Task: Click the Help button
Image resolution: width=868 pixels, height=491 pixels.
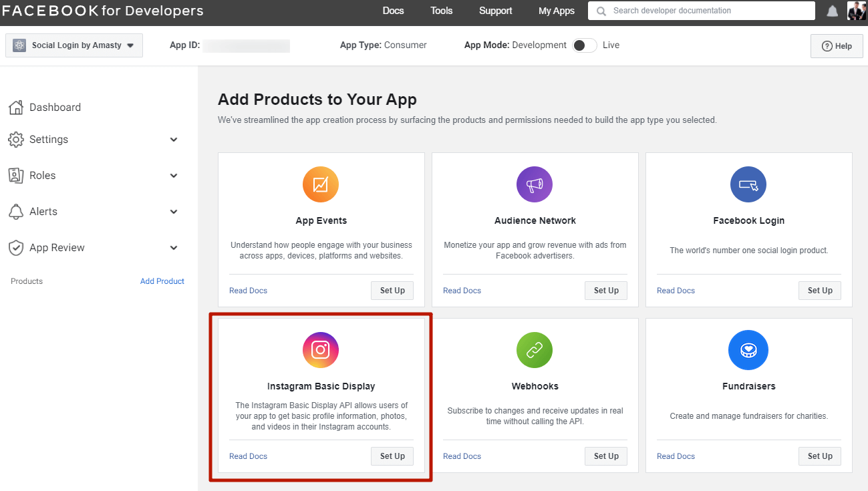Action: click(837, 46)
